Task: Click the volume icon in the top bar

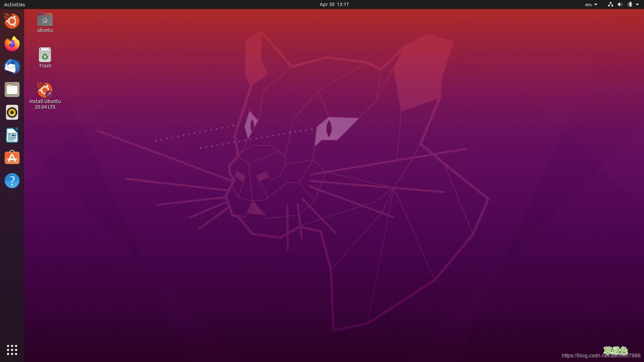Action: tap(620, 4)
